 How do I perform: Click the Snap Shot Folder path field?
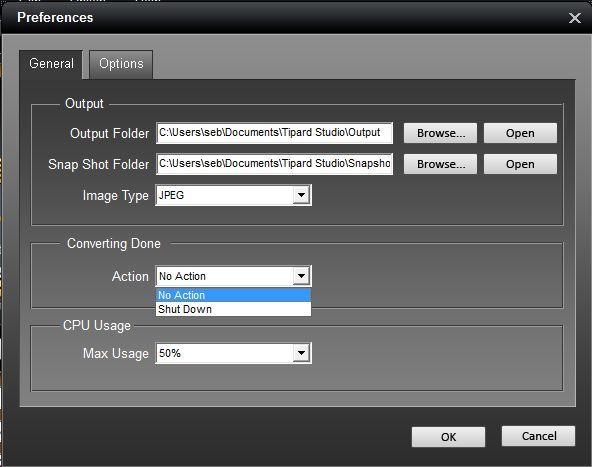pyautogui.click(x=274, y=164)
